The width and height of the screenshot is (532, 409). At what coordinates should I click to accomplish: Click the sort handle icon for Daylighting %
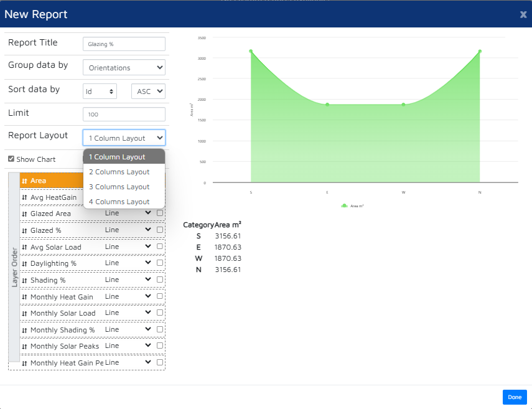[x=24, y=264]
